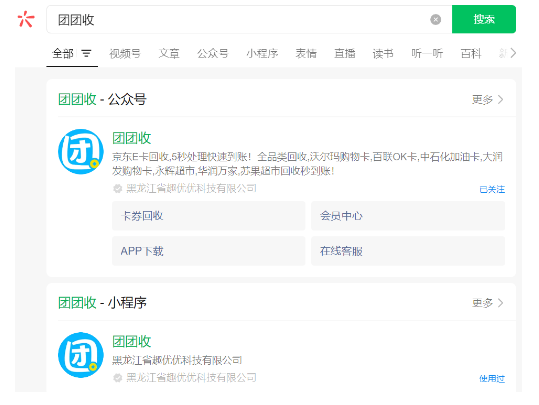Viewport: 539px width, 405px height.
Task: Open the 在线客服 menu entry
Action: [408, 251]
